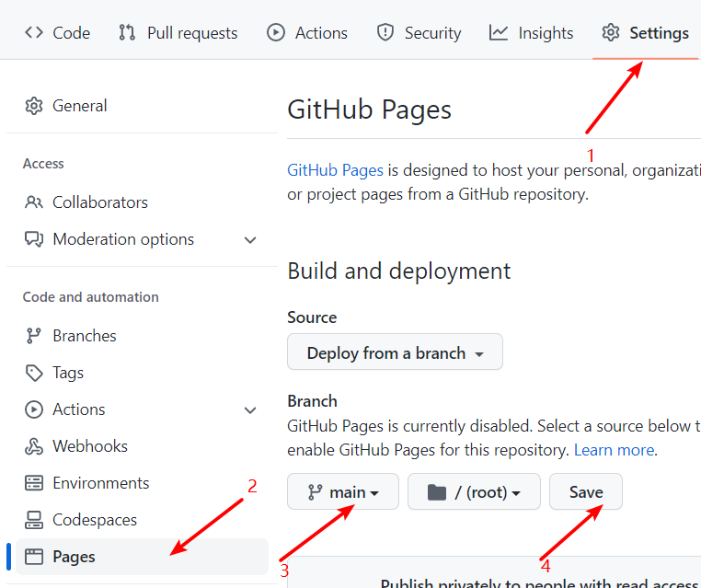Click the Codespaces monitor icon

[34, 520]
